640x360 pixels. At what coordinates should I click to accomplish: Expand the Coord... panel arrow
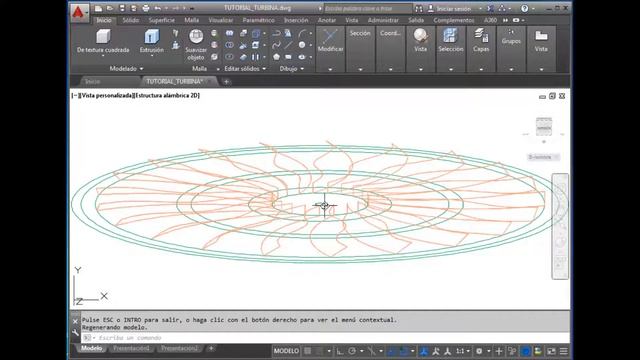point(390,69)
